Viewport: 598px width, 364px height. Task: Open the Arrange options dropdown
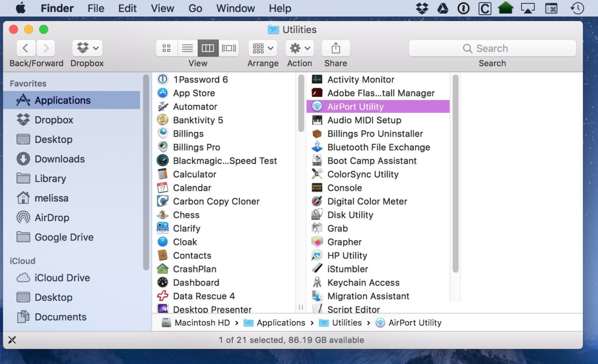263,48
